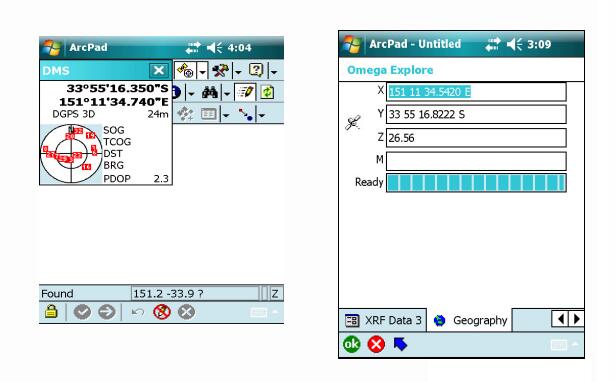Click the undo arrow in edit bar
Viewport: 615px width, 382px height.
(137, 312)
